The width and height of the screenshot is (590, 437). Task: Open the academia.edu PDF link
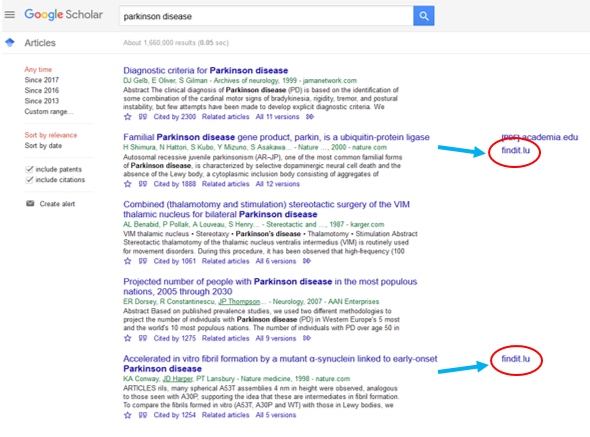coord(540,137)
